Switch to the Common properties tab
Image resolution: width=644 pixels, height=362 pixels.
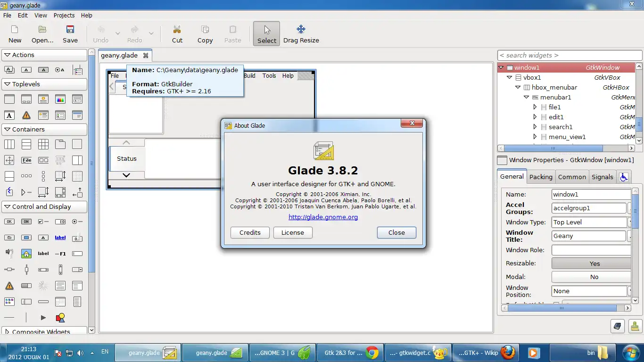(x=572, y=177)
